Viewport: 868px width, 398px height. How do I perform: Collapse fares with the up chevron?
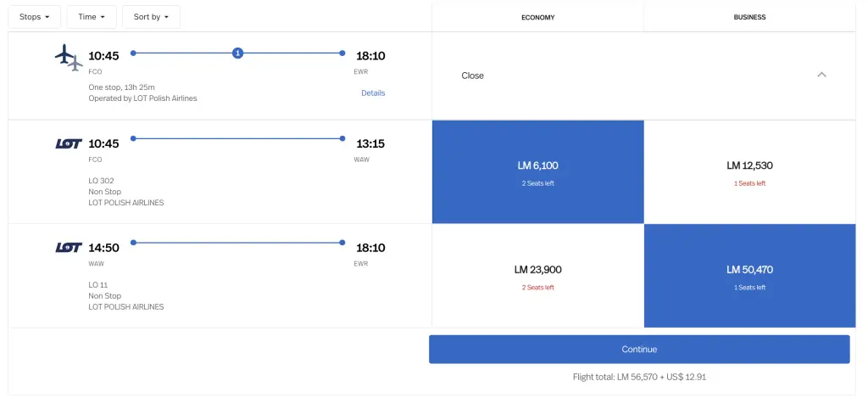[x=821, y=75]
